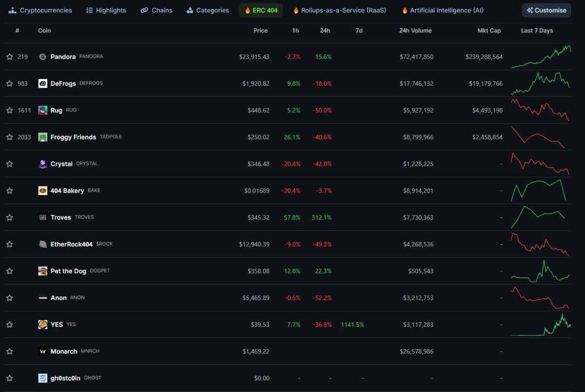Viewport: 585px width, 392px height.
Task: Open the Cryptocurrencies tab
Action: 40,10
